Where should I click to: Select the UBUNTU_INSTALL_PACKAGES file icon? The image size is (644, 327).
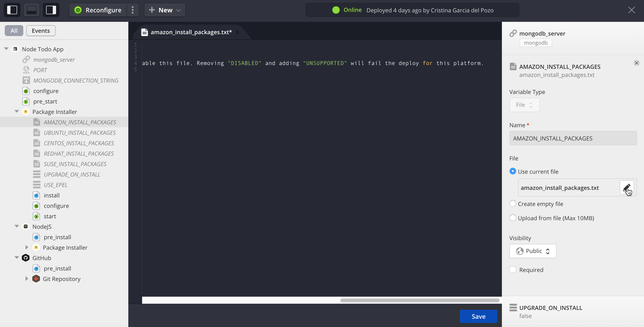click(x=37, y=133)
